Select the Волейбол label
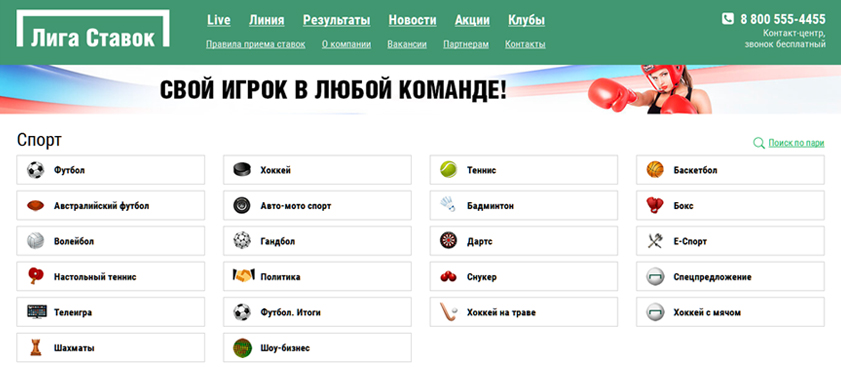This screenshot has width=841, height=368. (74, 241)
